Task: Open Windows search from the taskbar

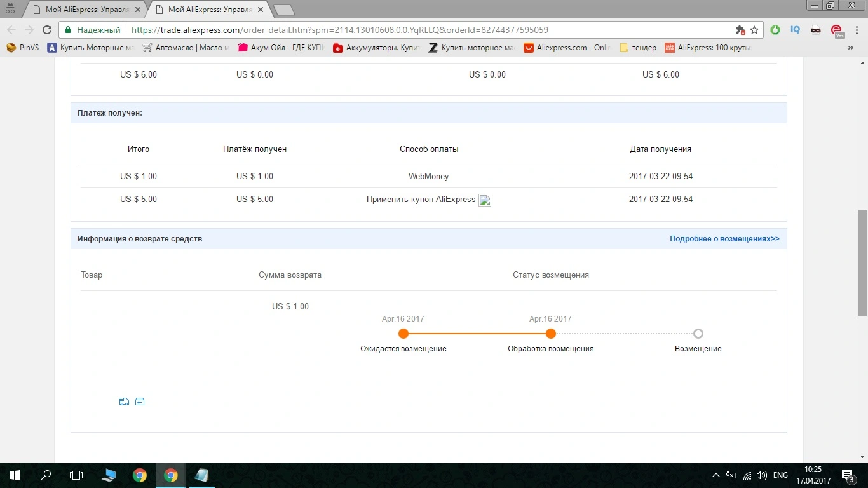Action: click(x=46, y=475)
